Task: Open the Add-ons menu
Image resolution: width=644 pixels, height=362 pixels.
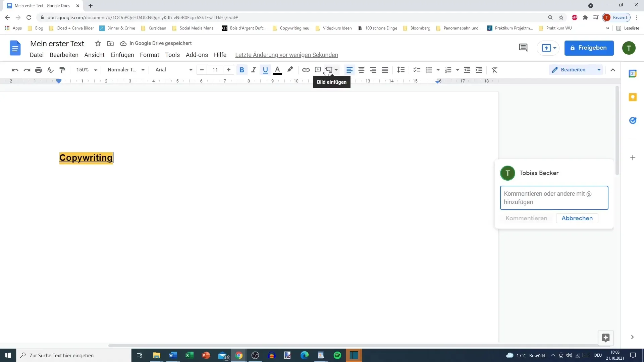Action: click(197, 55)
